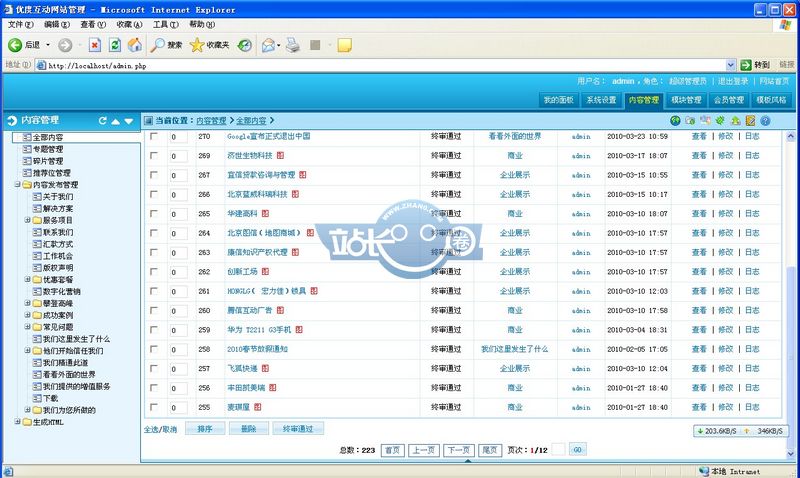Open the History clock icon
This screenshot has height=478, width=800.
coord(245,45)
